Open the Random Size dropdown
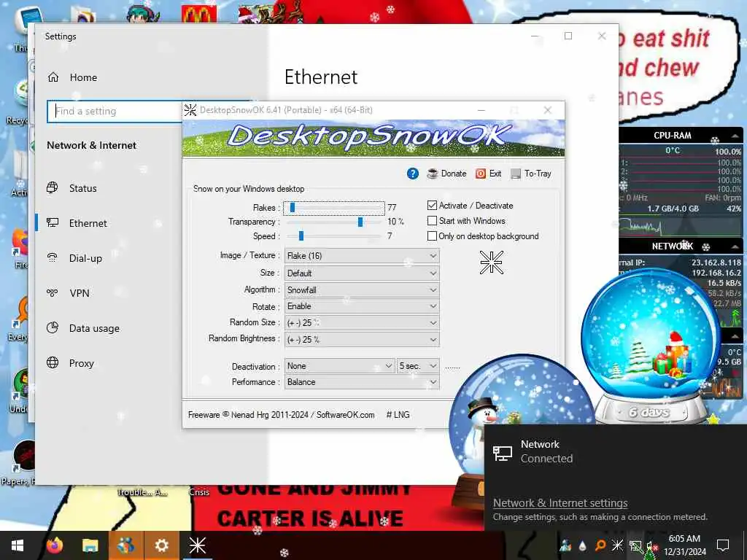Image resolution: width=747 pixels, height=560 pixels. [x=362, y=323]
